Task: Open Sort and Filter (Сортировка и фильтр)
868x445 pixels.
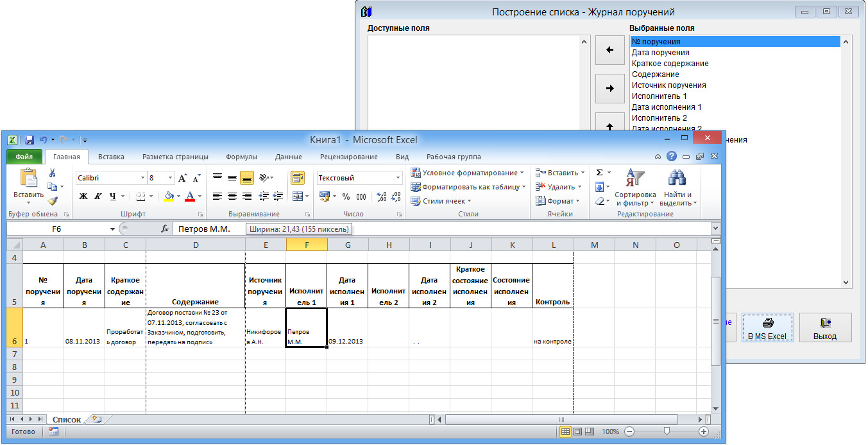Action: 634,188
